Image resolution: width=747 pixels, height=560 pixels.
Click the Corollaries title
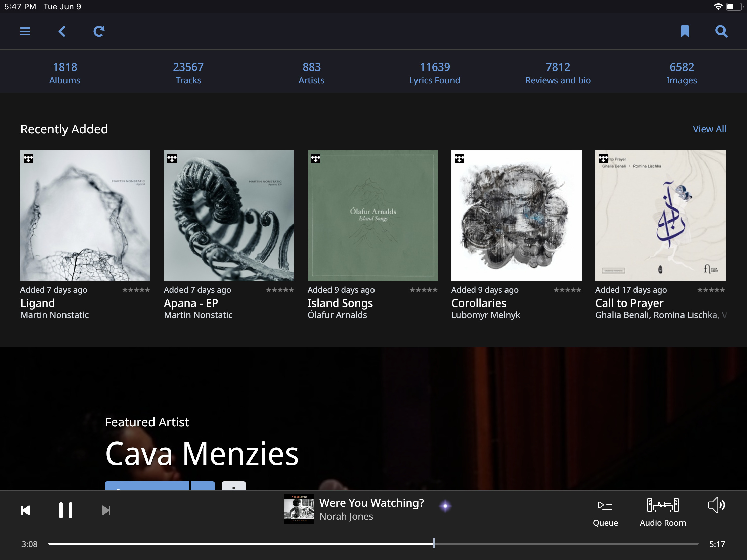(479, 303)
